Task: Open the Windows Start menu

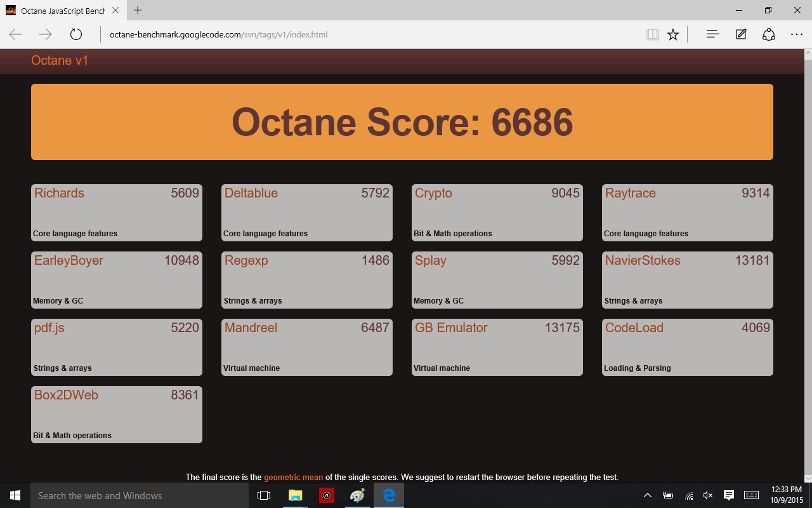Action: (x=15, y=495)
